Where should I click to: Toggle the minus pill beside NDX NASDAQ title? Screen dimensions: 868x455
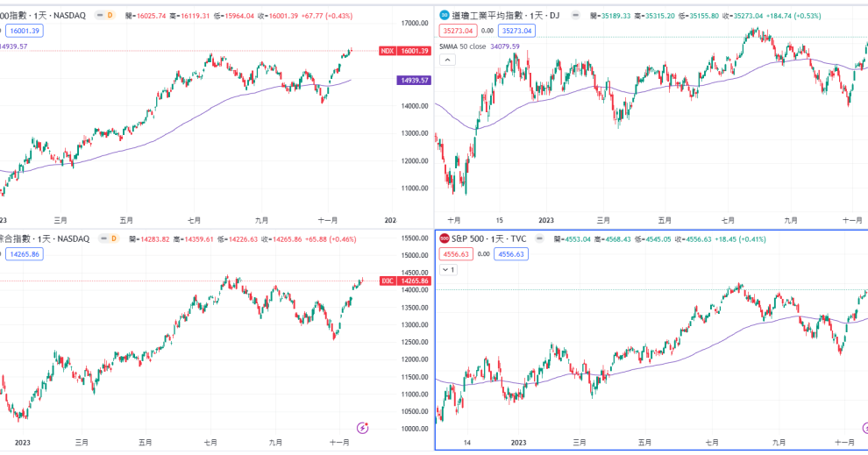pos(100,16)
